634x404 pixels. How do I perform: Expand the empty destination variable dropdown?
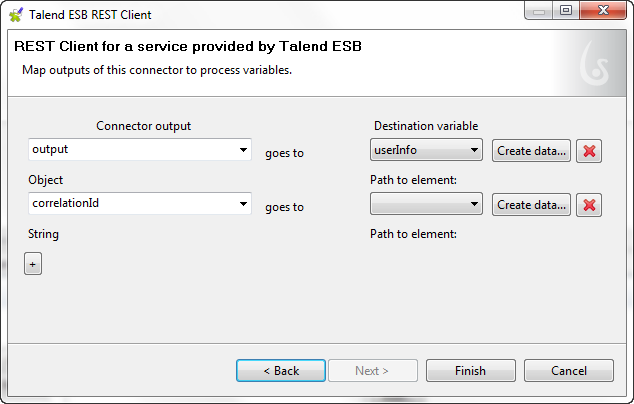[475, 205]
